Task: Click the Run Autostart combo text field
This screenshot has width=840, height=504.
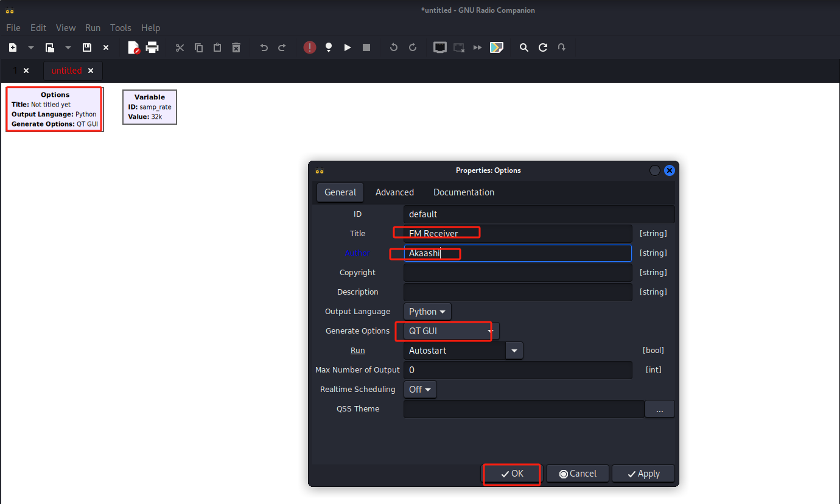Action: click(454, 351)
